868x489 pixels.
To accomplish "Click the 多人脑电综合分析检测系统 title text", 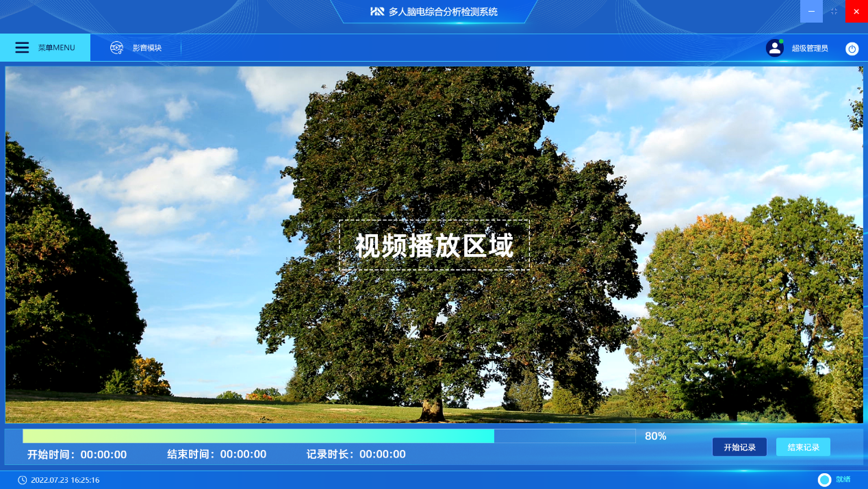I will [x=443, y=12].
